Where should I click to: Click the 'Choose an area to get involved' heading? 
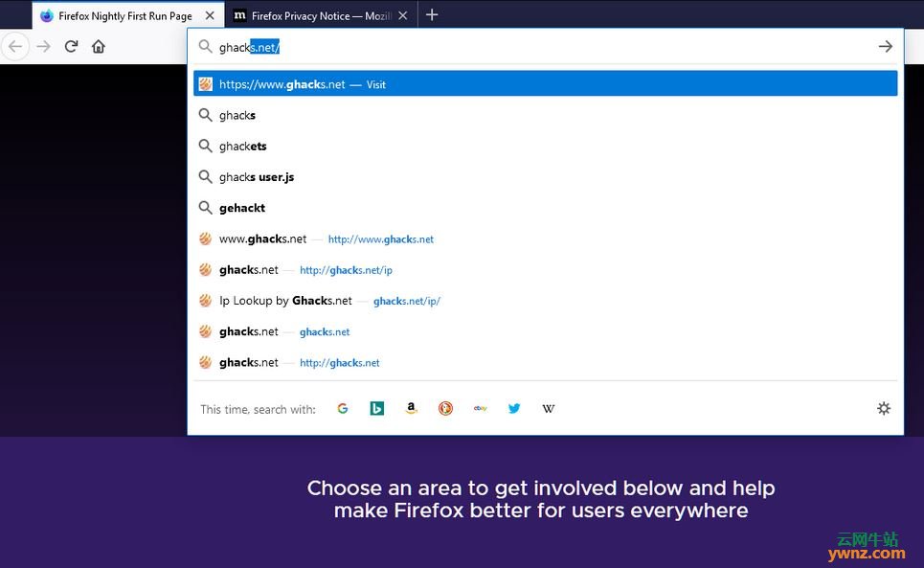pyautogui.click(x=541, y=499)
